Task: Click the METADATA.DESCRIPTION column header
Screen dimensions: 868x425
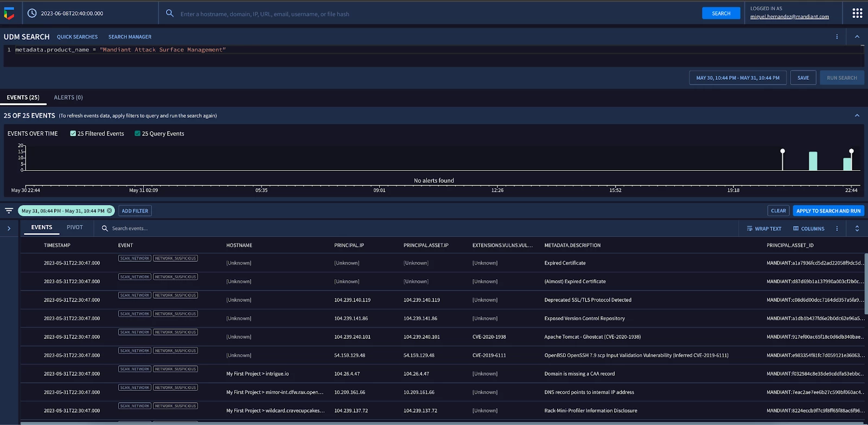Action: click(x=572, y=246)
